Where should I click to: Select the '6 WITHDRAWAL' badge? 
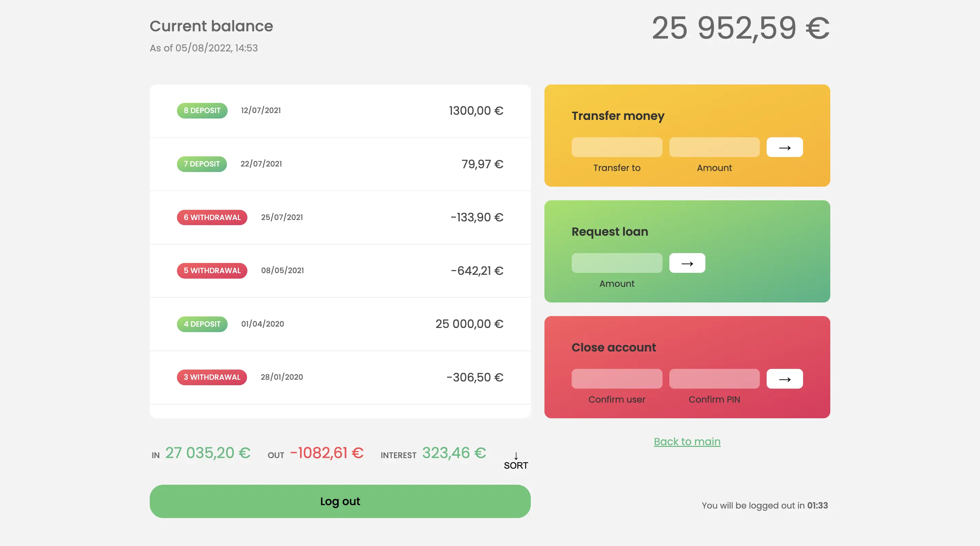point(212,217)
